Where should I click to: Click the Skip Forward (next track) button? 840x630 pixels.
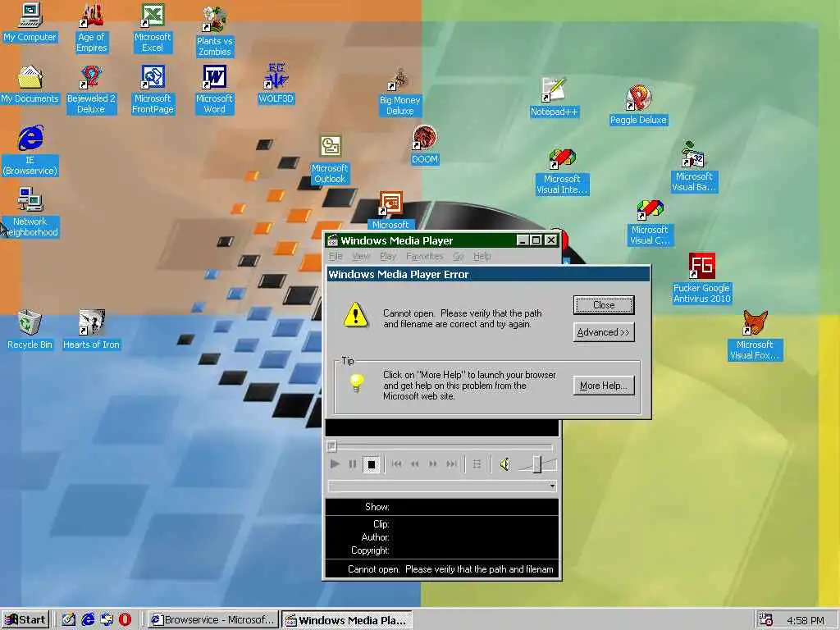coord(452,464)
